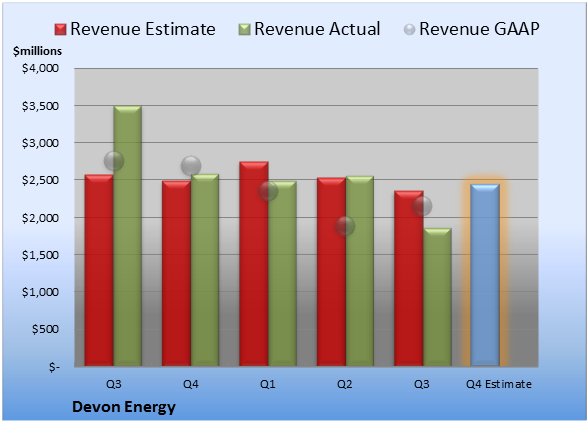588x422 pixels.
Task: Click the "$millions" axis unit label
Action: click(38, 51)
